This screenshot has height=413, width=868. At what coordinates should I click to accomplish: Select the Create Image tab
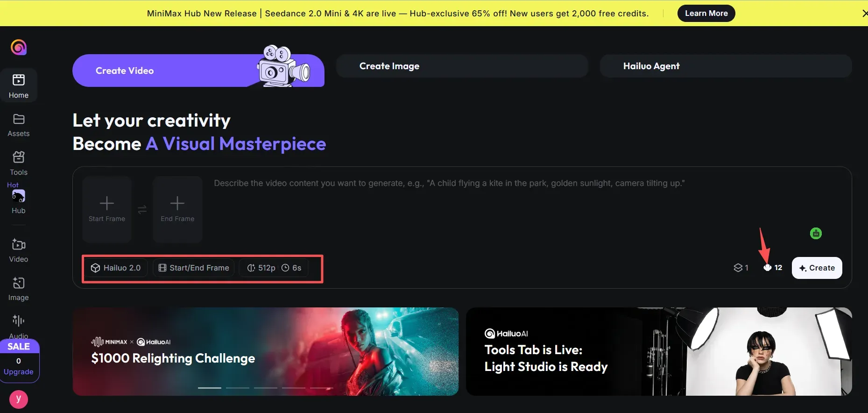tap(462, 66)
